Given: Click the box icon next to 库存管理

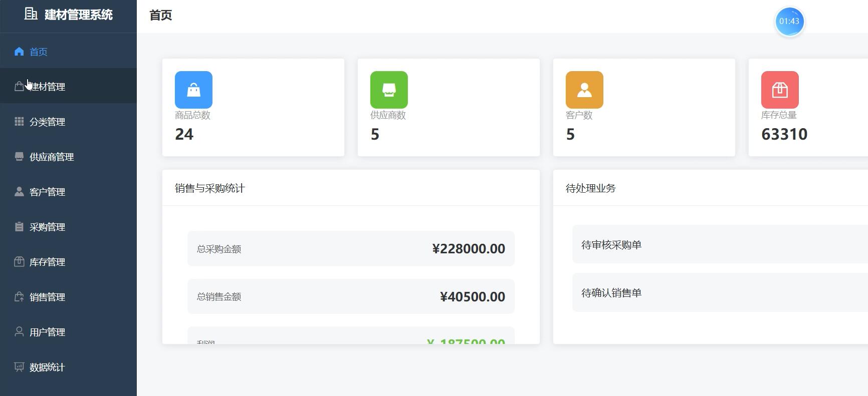Looking at the screenshot, I should [19, 262].
